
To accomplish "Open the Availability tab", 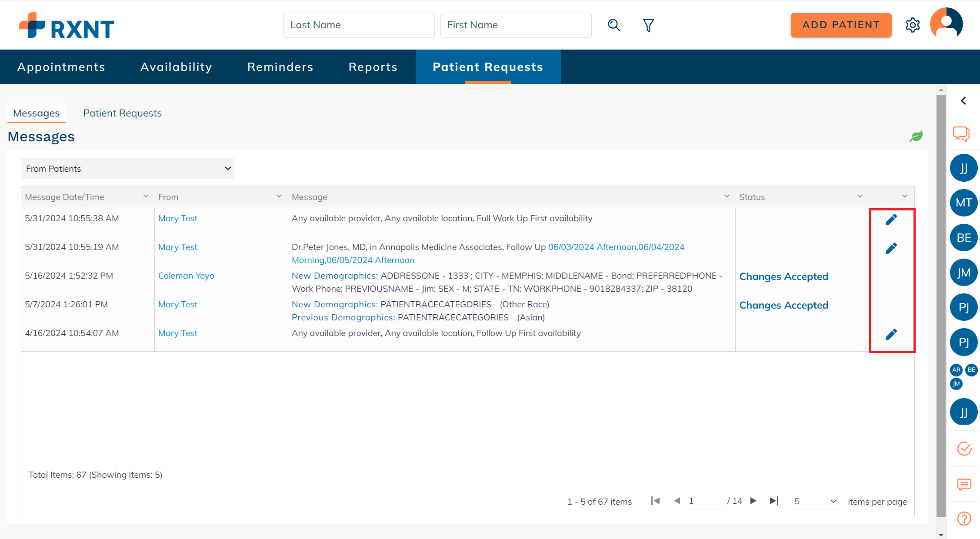I will (x=176, y=67).
